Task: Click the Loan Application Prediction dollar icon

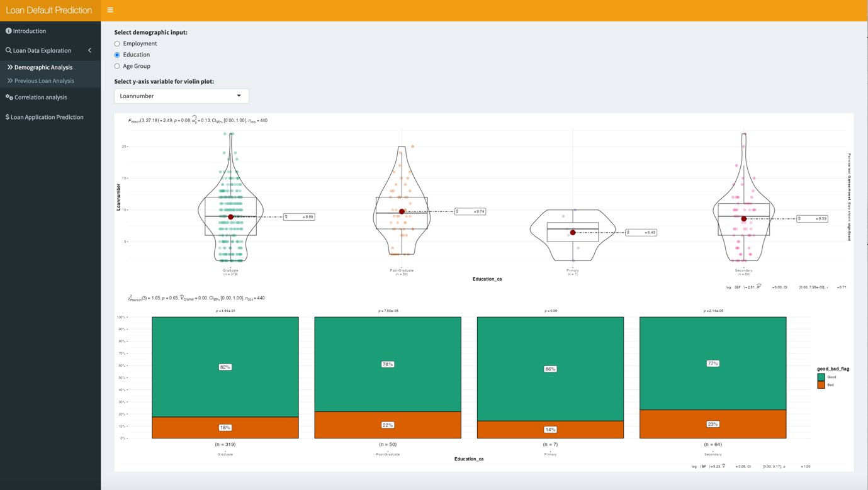Action: tap(8, 117)
